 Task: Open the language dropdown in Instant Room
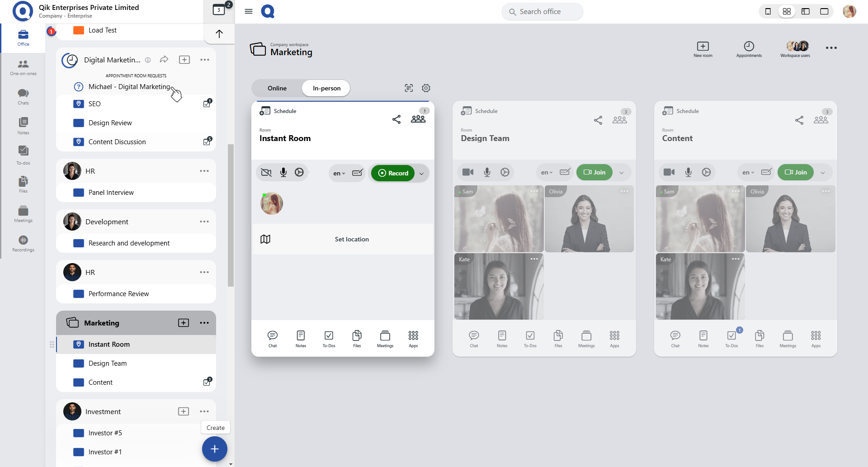coord(339,173)
